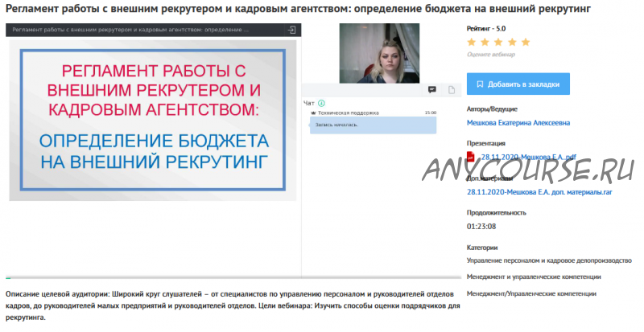Select the fourth rating star
The height and width of the screenshot is (332, 644).
click(x=512, y=42)
